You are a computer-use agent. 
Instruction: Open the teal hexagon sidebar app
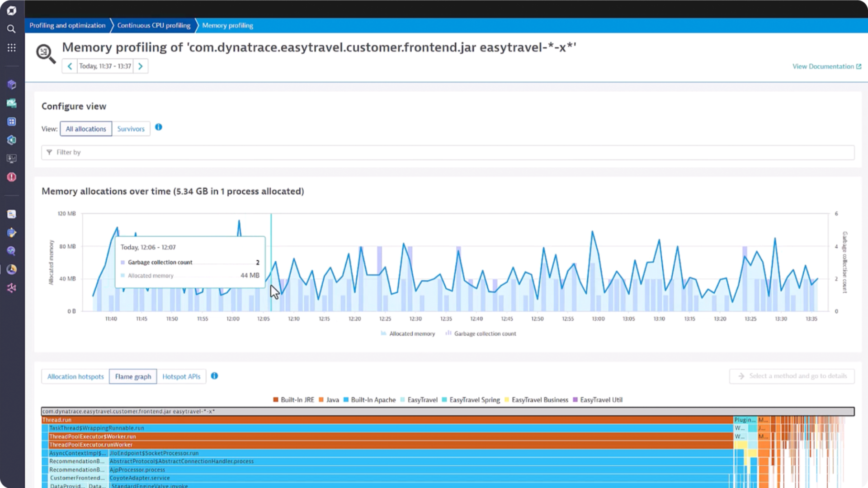click(12, 140)
